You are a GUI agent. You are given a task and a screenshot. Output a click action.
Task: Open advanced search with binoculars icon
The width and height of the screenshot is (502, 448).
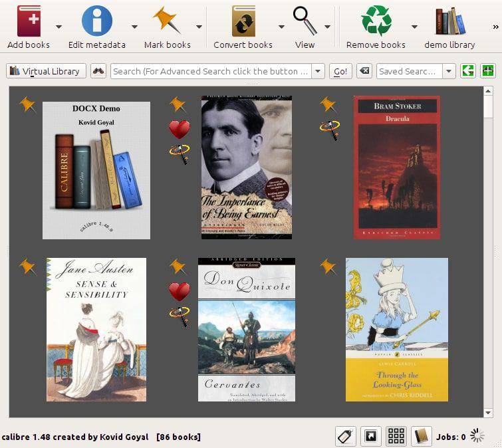coord(98,70)
